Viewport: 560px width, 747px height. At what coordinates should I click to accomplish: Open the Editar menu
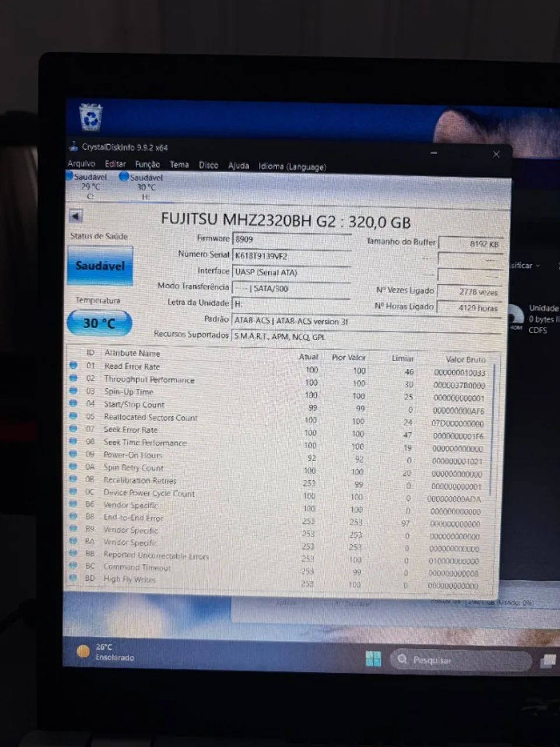pos(115,164)
